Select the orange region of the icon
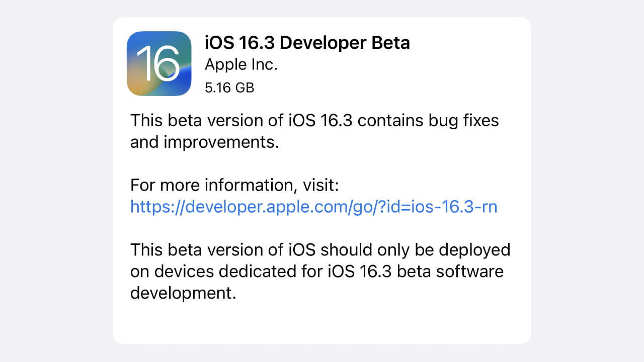Viewport: 644px width, 362px height. 135,85
